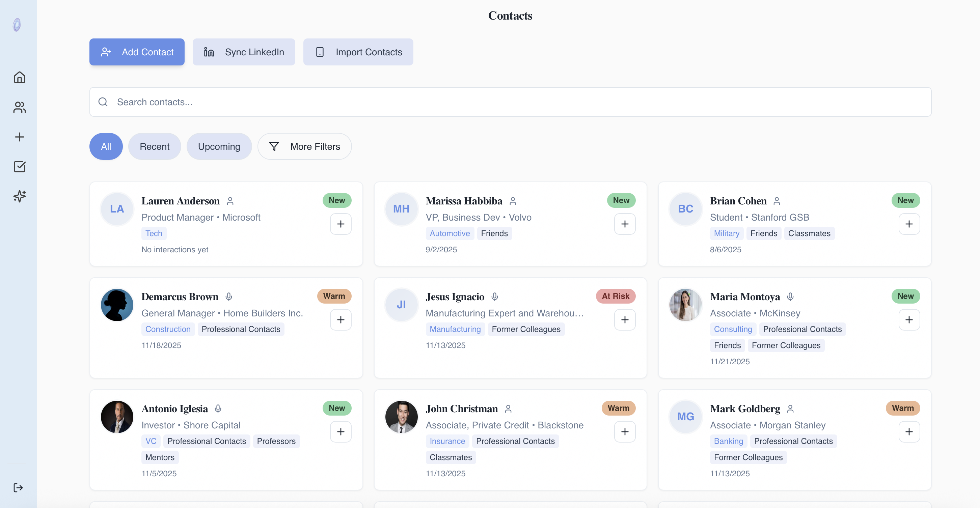The width and height of the screenshot is (980, 508).
Task: Open the Contacts people icon in sidebar
Action: (19, 107)
